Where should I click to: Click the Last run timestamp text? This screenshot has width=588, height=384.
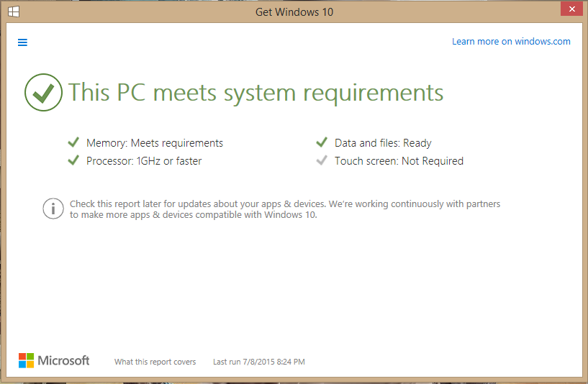pos(259,362)
